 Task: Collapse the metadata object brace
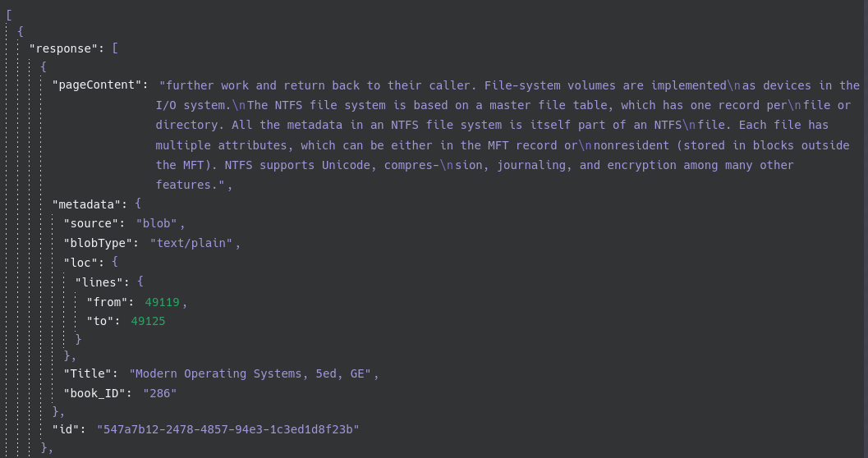tap(139, 203)
